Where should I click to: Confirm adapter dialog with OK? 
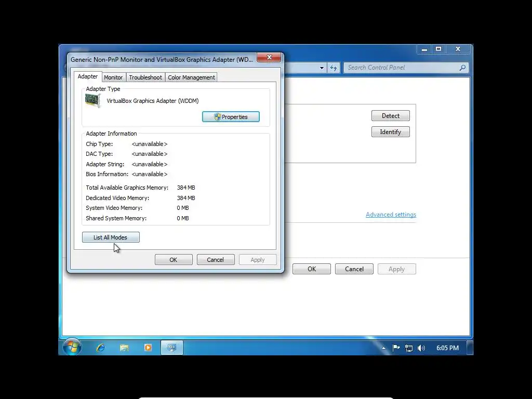(x=174, y=260)
